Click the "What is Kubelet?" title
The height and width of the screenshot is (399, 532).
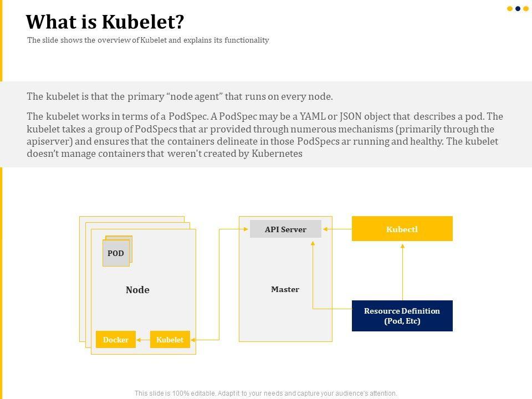[105, 22]
